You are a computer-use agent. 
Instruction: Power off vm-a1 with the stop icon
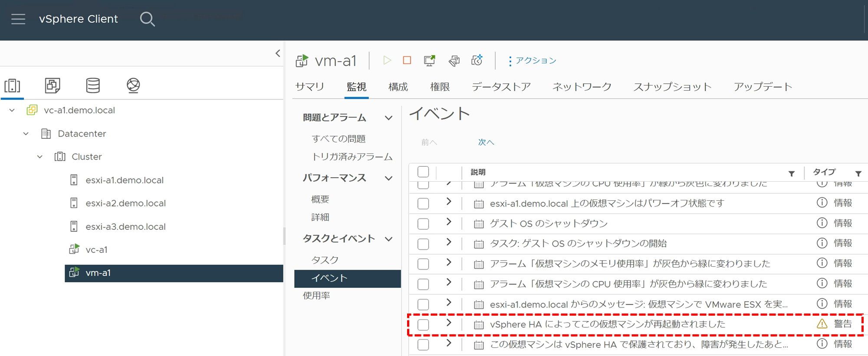click(407, 60)
